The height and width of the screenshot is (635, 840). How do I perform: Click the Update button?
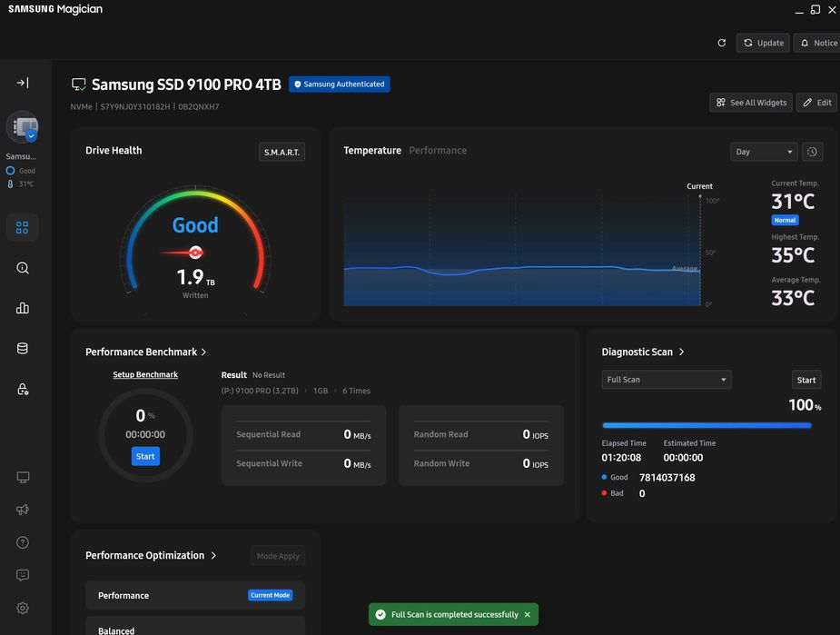coord(763,43)
